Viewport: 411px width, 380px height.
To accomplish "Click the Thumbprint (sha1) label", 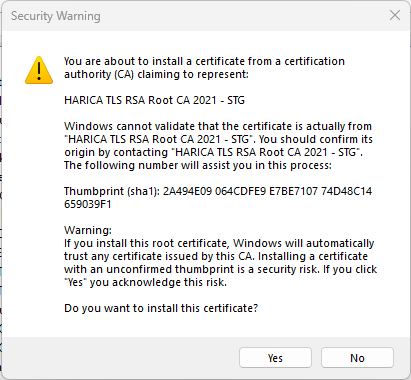I will click(112, 191).
